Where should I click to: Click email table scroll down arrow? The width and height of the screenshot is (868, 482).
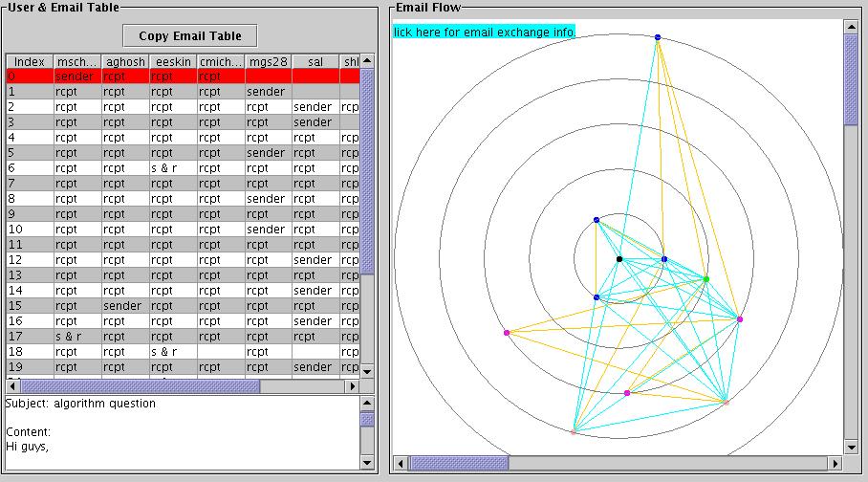pos(367,370)
